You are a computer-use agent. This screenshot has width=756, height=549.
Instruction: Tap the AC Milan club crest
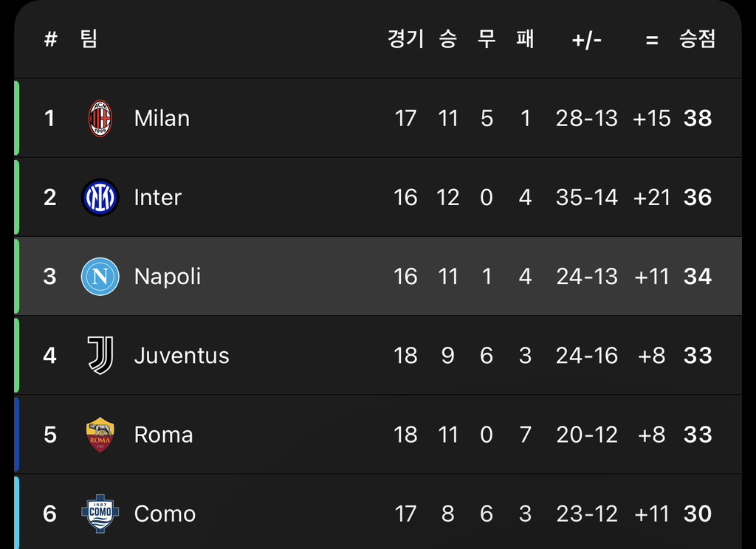[100, 119]
